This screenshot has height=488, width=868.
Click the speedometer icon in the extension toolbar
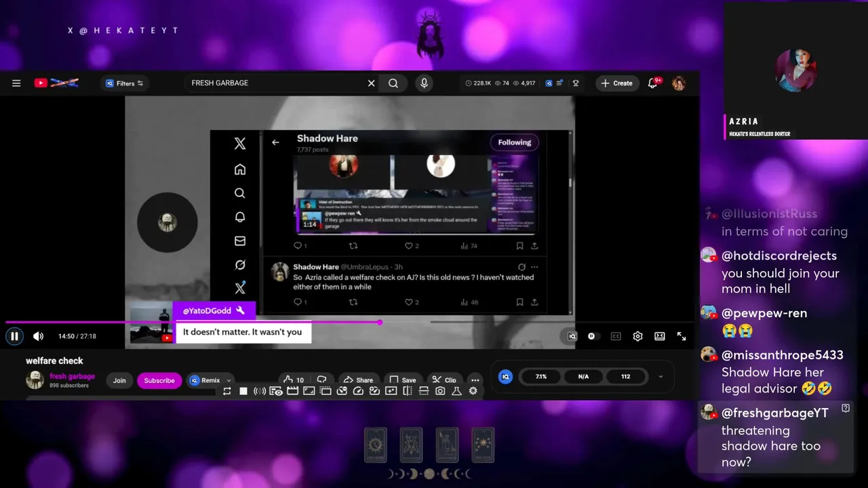pyautogui.click(x=358, y=391)
